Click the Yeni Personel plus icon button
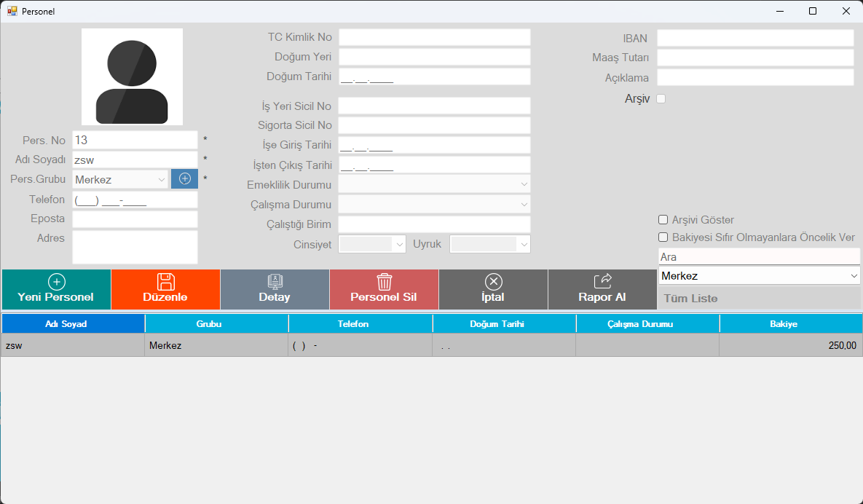Screen dimensions: 863x504 56,289
